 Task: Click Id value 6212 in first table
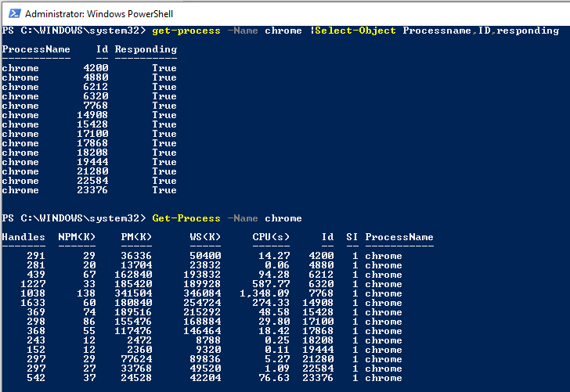coord(96,87)
